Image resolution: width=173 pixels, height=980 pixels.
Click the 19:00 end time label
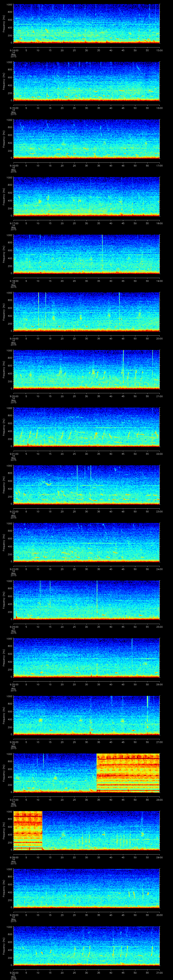160,281
